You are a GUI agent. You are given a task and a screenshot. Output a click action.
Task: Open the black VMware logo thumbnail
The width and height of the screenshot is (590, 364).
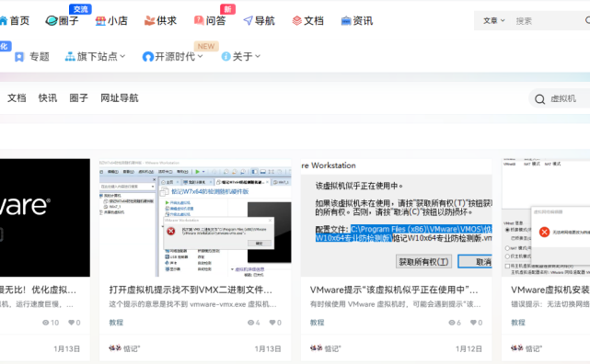click(45, 218)
